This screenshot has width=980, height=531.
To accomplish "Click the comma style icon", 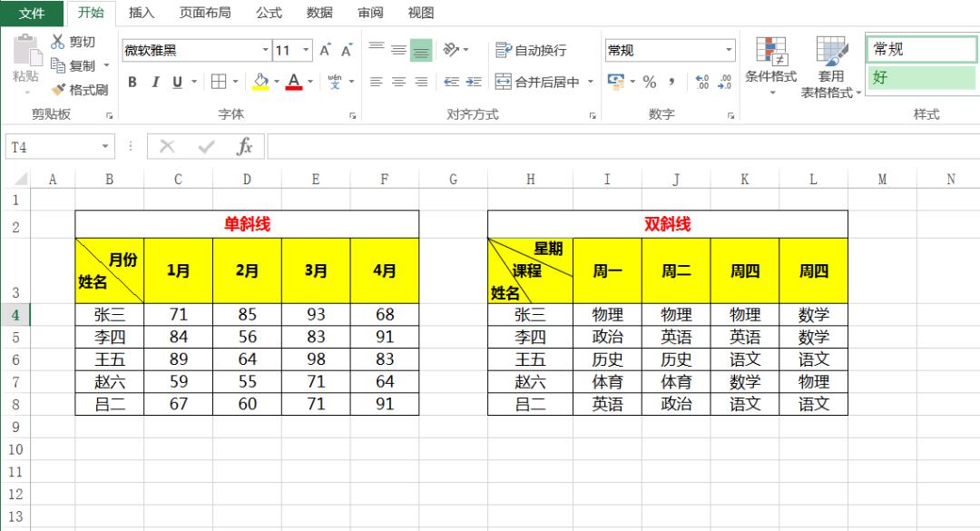I will pos(671,82).
